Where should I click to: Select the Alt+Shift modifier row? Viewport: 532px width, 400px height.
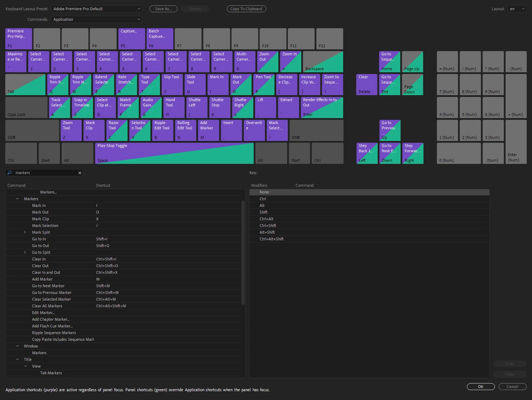click(369, 232)
